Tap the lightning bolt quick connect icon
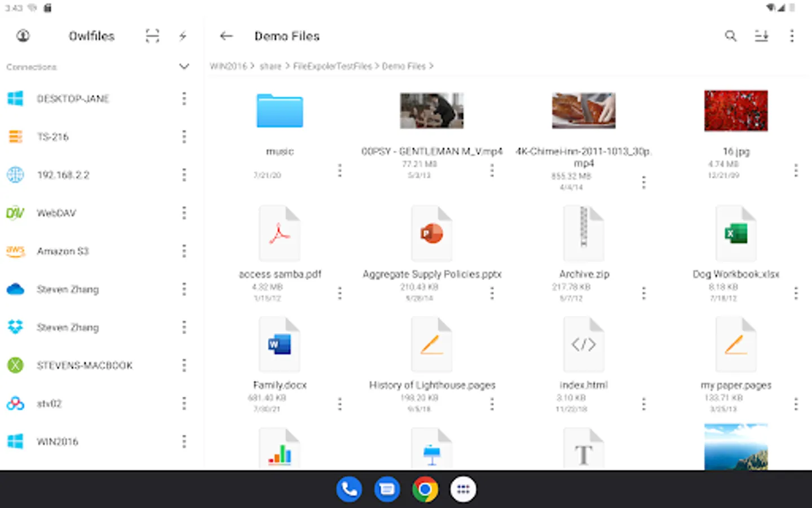Viewport: 812px width, 508px height. coord(183,36)
